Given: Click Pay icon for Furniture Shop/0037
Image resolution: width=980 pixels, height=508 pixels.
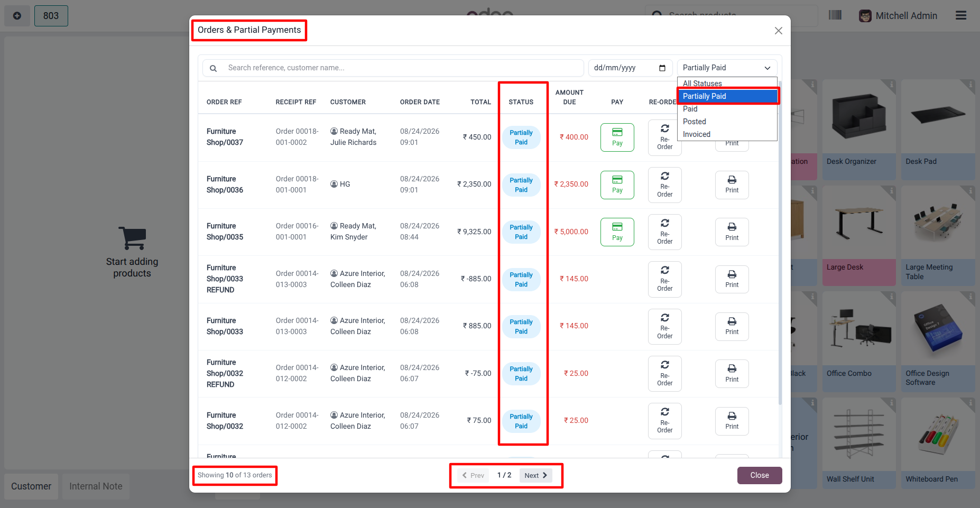Looking at the screenshot, I should click(x=617, y=132).
